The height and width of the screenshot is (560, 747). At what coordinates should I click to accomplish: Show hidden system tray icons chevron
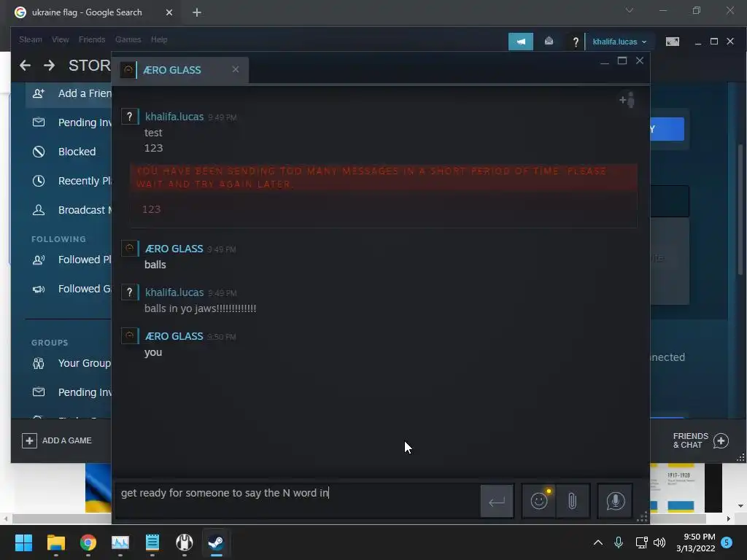pos(598,542)
